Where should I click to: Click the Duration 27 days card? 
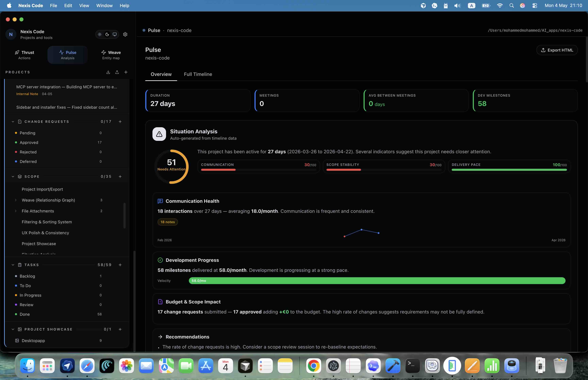198,101
